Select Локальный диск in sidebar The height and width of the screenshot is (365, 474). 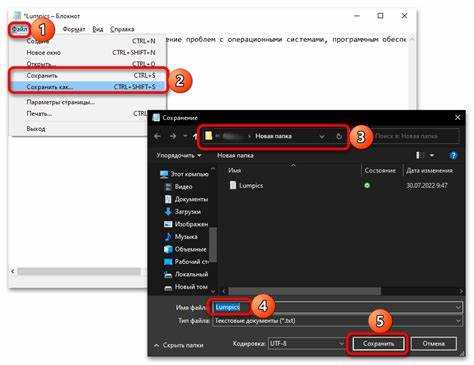pyautogui.click(x=186, y=274)
